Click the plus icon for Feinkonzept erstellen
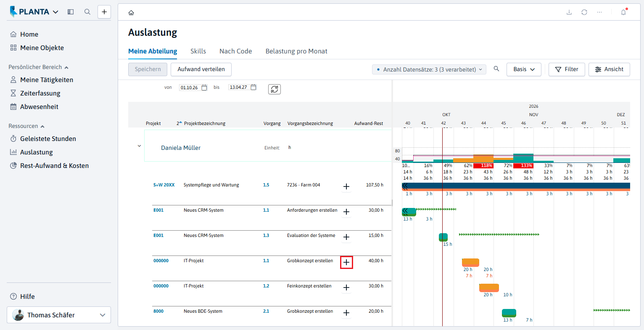 click(x=346, y=287)
